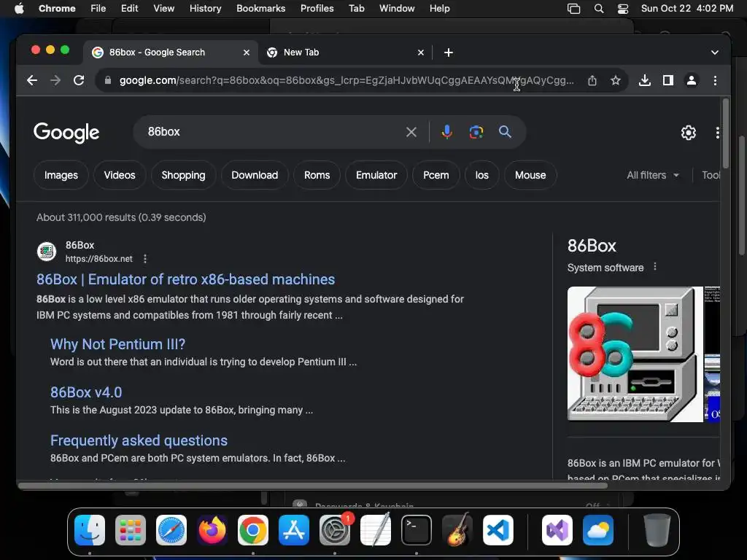
Task: Click the Google logo
Action: (x=66, y=133)
